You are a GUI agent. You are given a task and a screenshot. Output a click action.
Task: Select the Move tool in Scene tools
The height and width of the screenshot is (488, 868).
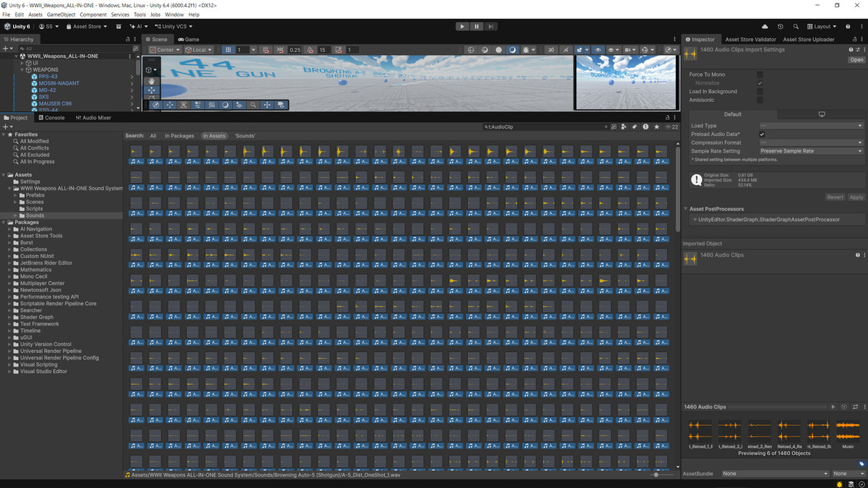pyautogui.click(x=151, y=90)
